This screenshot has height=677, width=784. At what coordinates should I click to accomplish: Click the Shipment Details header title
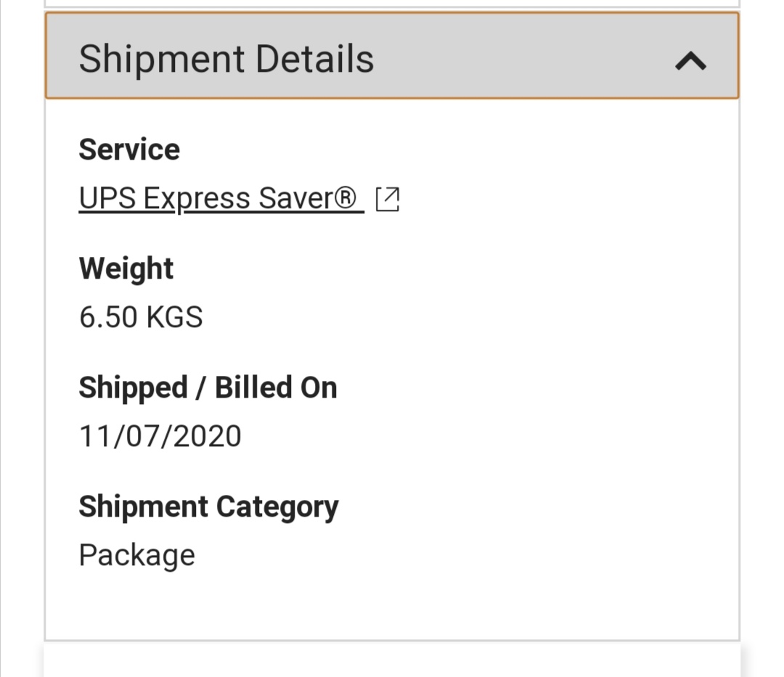pyautogui.click(x=226, y=59)
